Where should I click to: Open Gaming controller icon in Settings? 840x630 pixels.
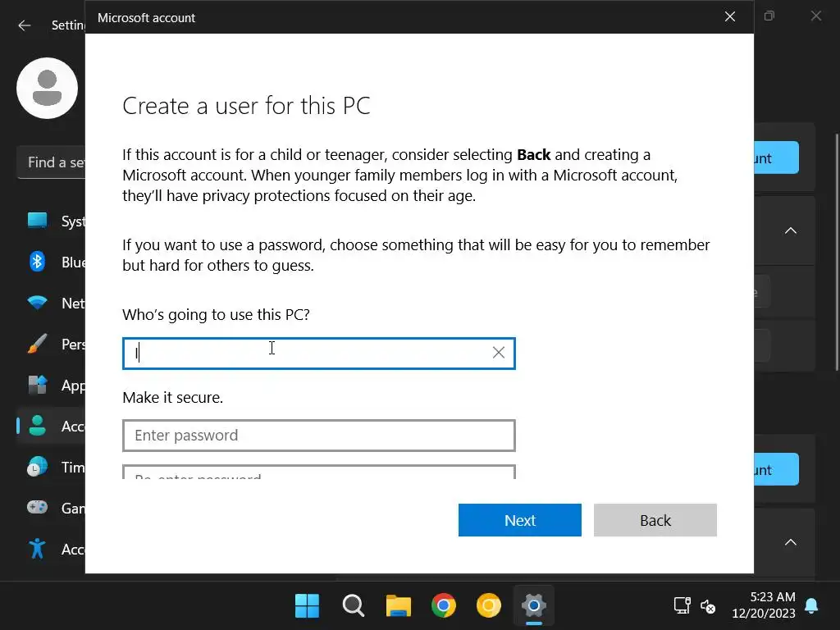tap(37, 507)
